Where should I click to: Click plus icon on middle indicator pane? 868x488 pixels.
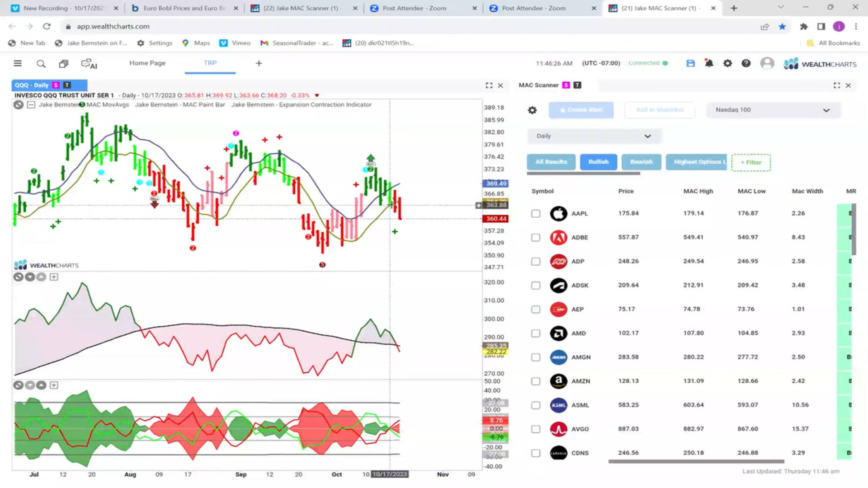(x=54, y=277)
